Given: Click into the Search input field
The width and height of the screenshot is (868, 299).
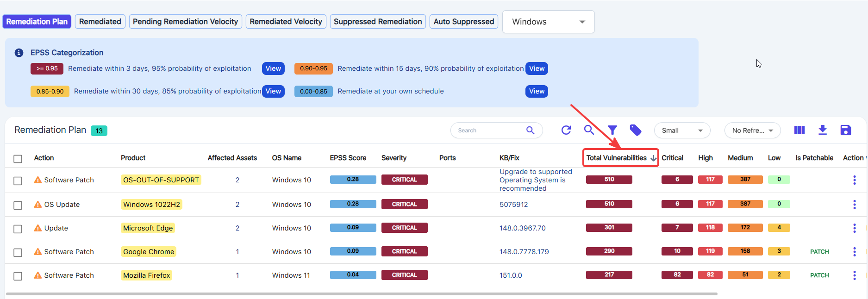Looking at the screenshot, I should [491, 131].
